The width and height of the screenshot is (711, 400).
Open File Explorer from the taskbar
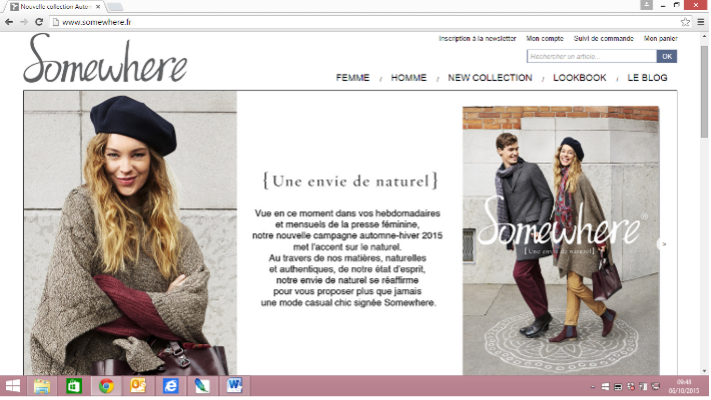pos(42,385)
